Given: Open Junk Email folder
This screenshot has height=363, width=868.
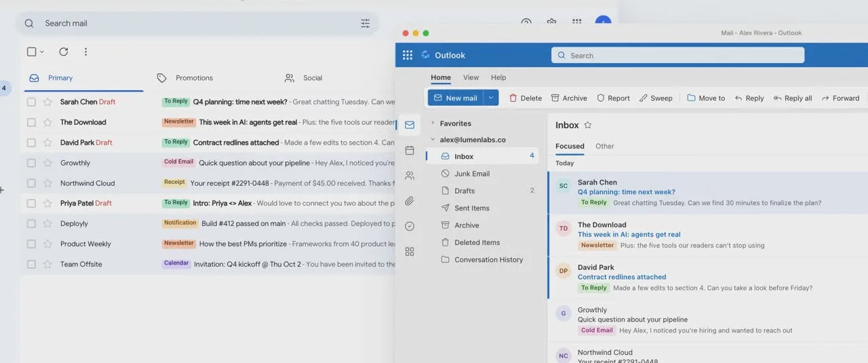Looking at the screenshot, I should [x=482, y=174].
